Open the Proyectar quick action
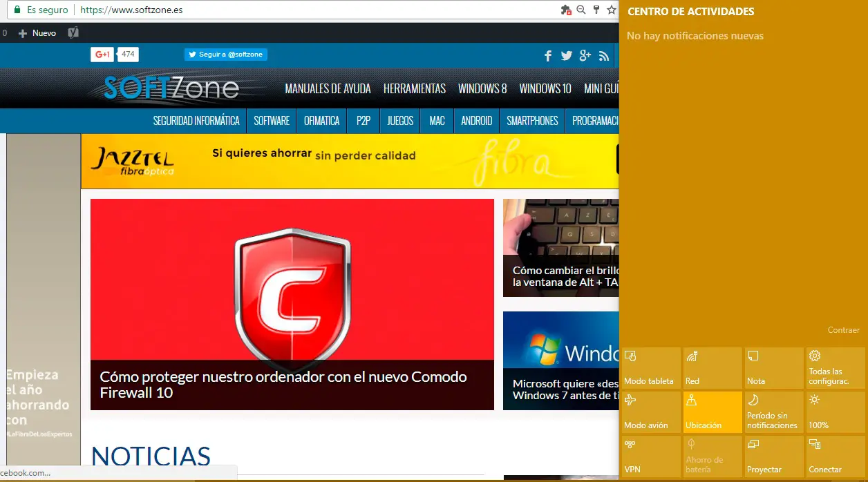Viewport: 868px width, 482px height. pos(773,456)
